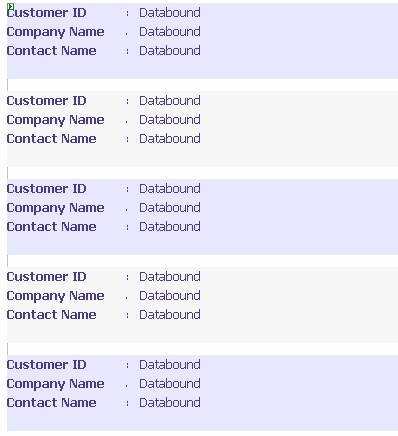Click Customer ID label in the fourth record

[46, 277]
